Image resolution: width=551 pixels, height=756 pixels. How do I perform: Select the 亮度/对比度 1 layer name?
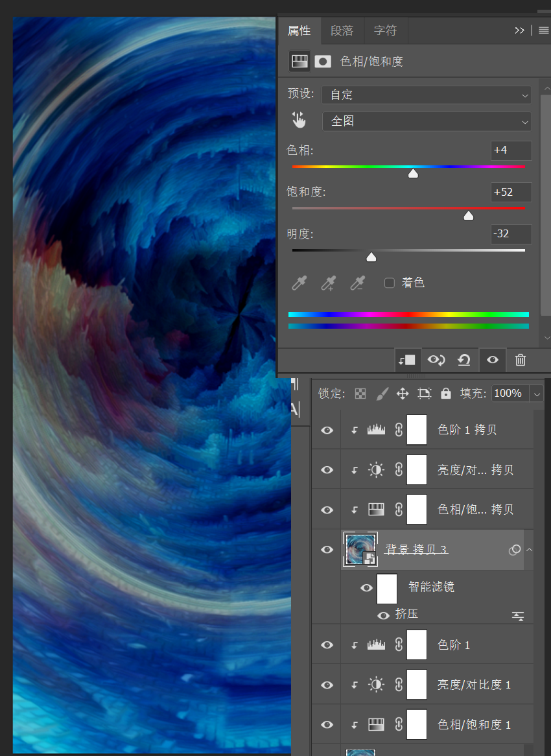click(x=474, y=685)
